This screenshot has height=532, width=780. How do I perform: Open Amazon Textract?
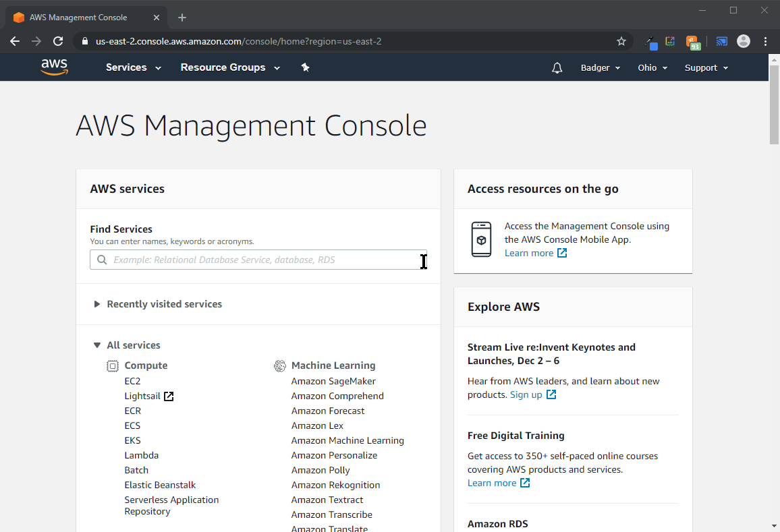point(327,500)
